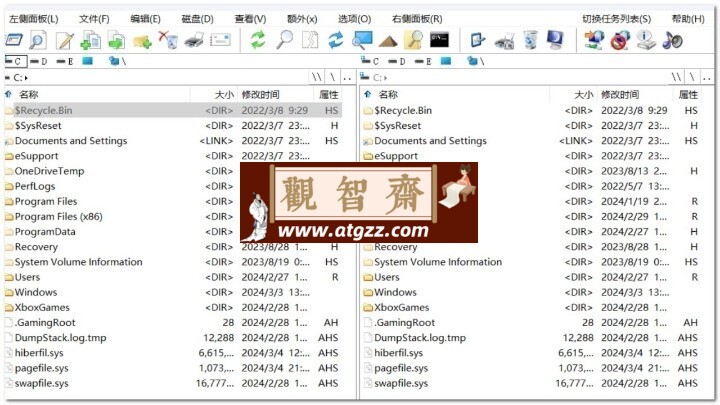Open the 切换任务列表(S) menu
Screen dimensions: 720x405
click(x=616, y=19)
